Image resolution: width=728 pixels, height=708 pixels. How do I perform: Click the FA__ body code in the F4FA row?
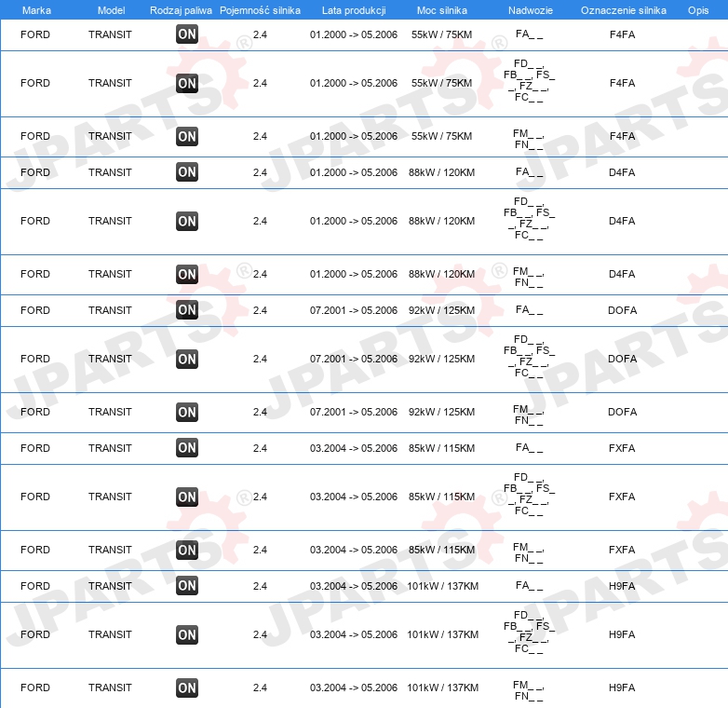pyautogui.click(x=530, y=34)
